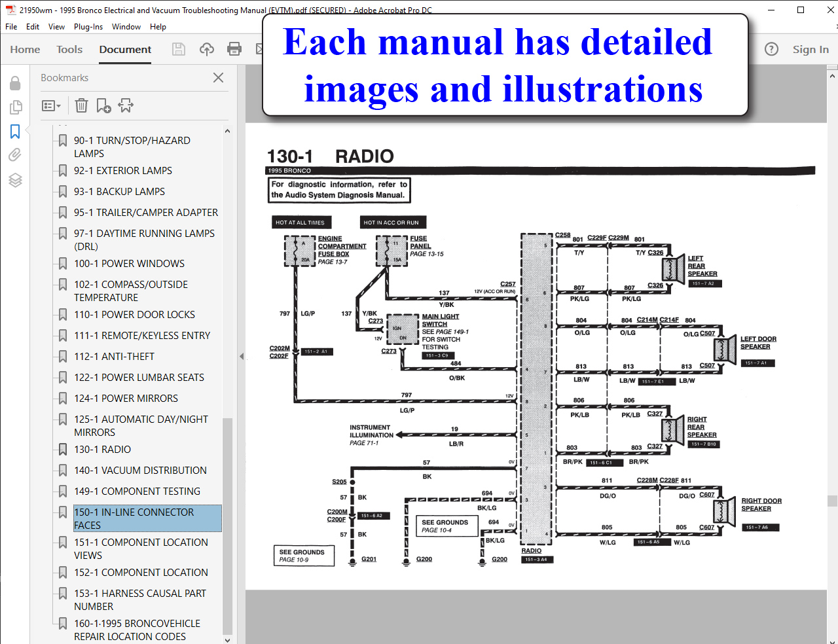Open bookmark 160-1 1995 BRONCOVEHICLE REPAIR LOCATION CODES
The image size is (838, 644).
coord(137,630)
